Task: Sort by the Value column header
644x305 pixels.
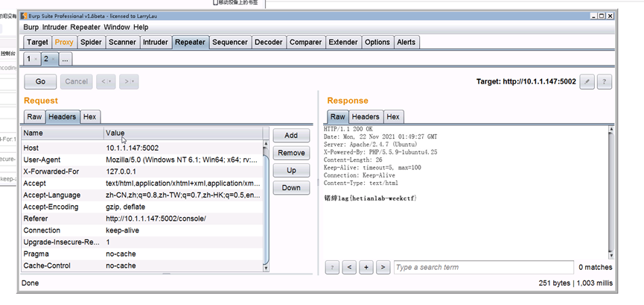Action: click(x=183, y=133)
